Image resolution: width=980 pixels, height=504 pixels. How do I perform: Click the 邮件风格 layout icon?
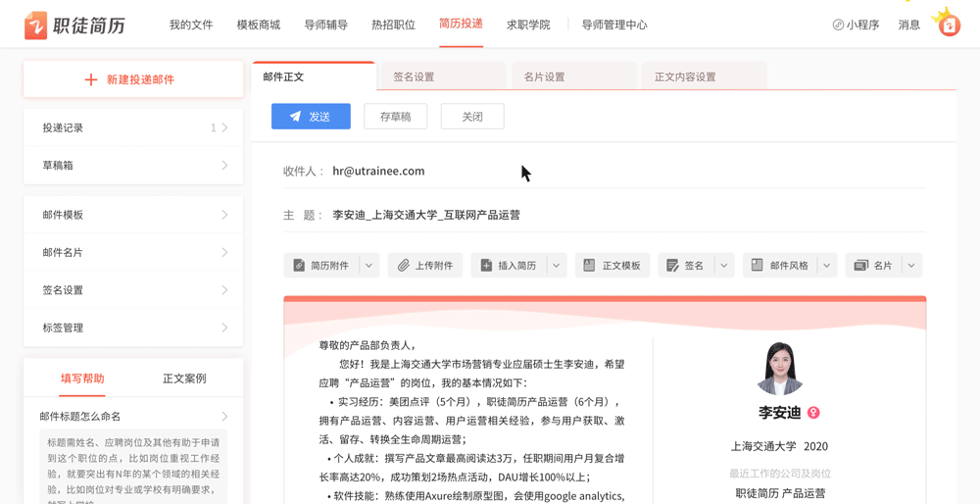(757, 265)
